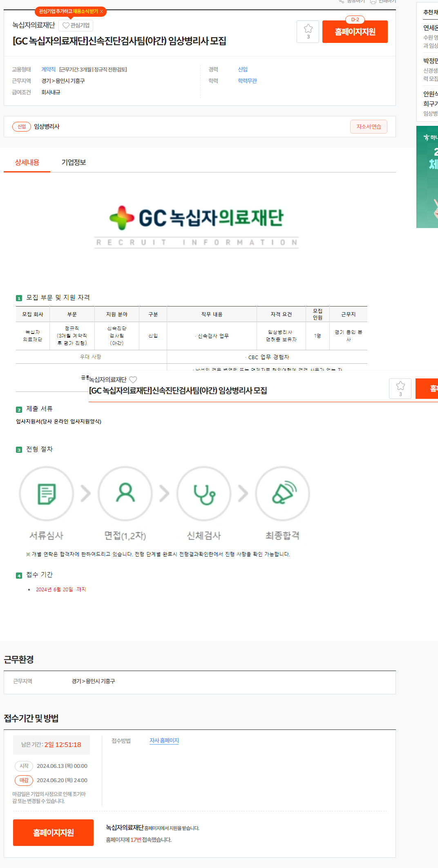
Task: Click the 서류심사 document icon
Action: click(47, 494)
